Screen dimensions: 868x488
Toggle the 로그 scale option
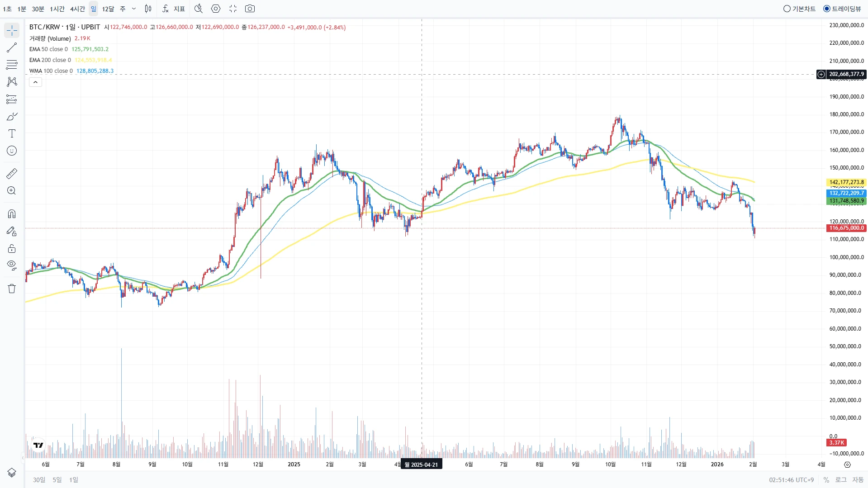(x=840, y=479)
